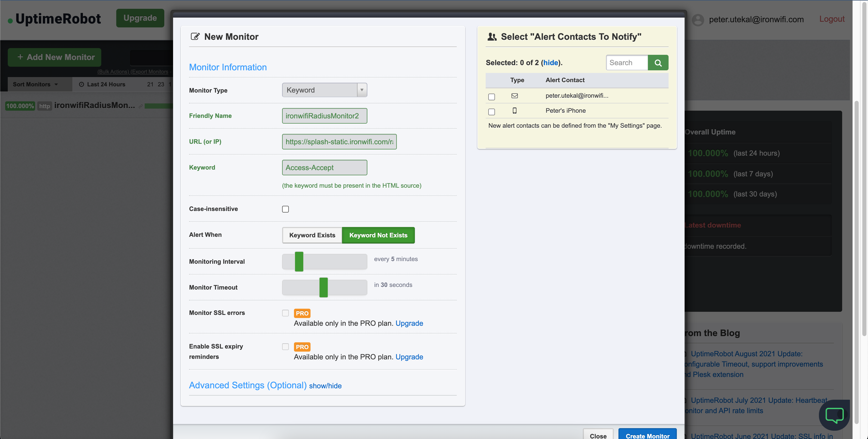Click the phone icon for Peter's iPhone contact

(515, 111)
